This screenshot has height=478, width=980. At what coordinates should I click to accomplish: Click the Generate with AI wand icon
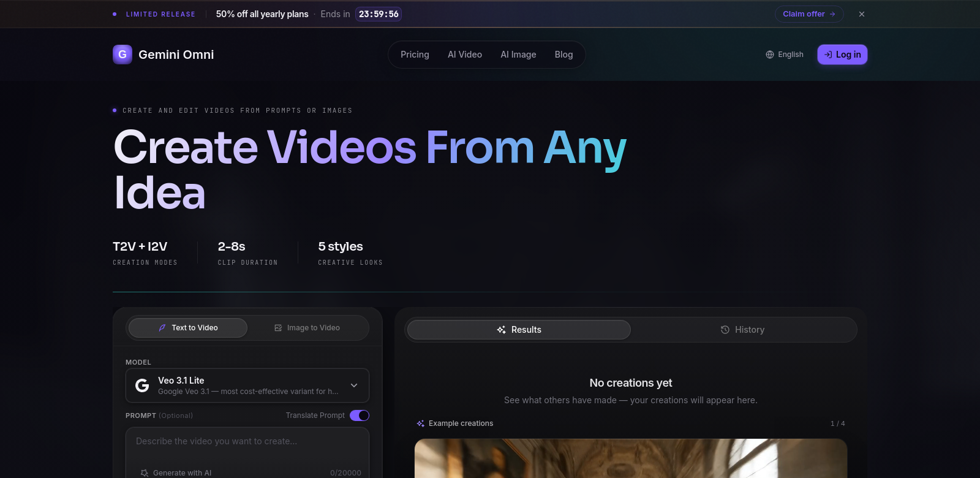(x=145, y=473)
